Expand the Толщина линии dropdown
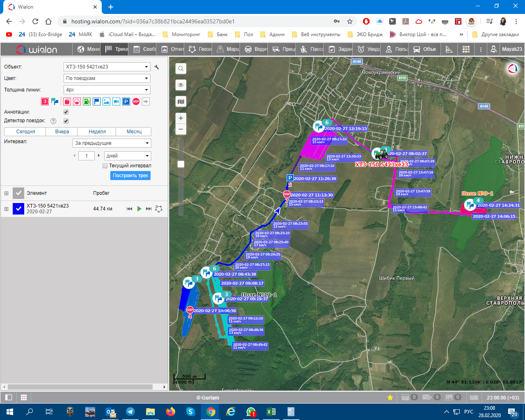This screenshot has width=525, height=420. [107, 90]
